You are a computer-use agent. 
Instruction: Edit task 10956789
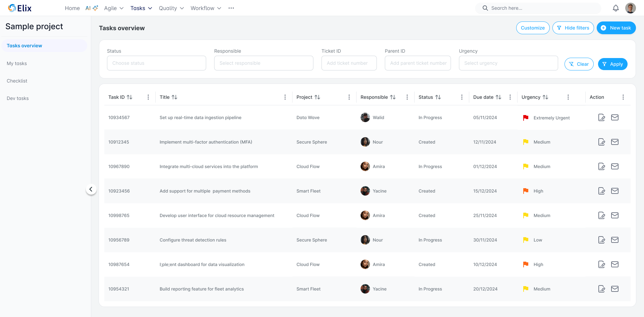click(x=602, y=240)
